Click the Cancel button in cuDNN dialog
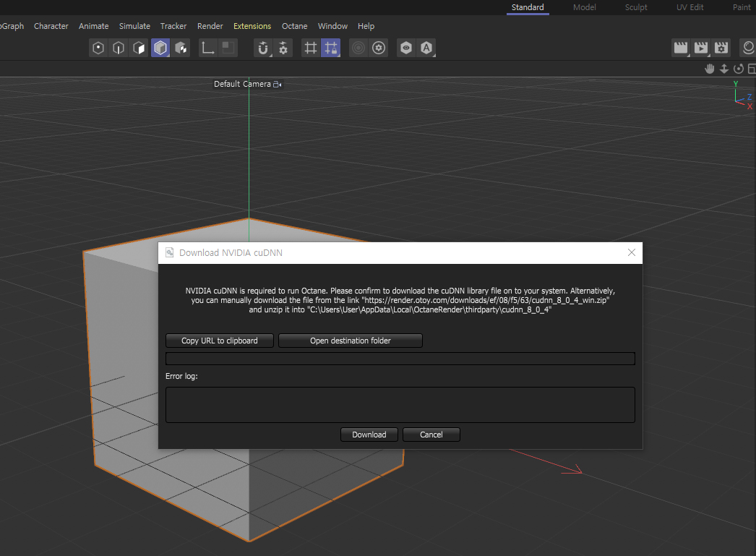This screenshot has height=556, width=756. [431, 435]
